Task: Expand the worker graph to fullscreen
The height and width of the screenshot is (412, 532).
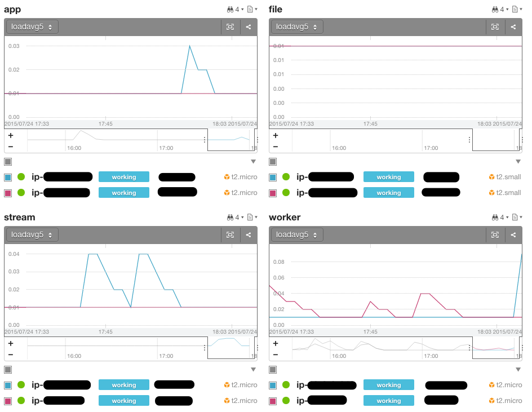Action: coord(495,235)
